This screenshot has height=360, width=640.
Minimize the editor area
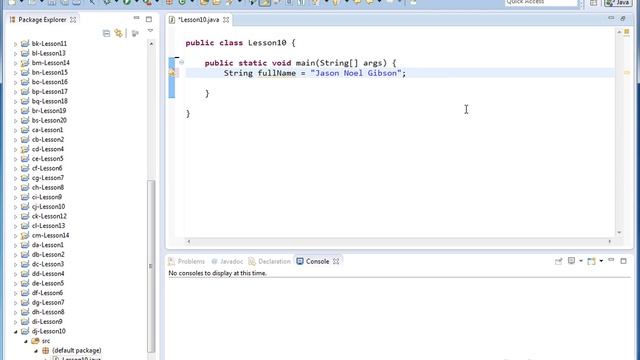(x=611, y=18)
